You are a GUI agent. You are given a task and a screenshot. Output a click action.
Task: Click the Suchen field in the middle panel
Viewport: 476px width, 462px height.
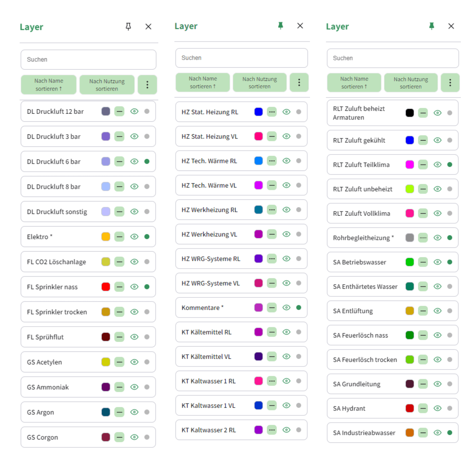click(x=241, y=58)
